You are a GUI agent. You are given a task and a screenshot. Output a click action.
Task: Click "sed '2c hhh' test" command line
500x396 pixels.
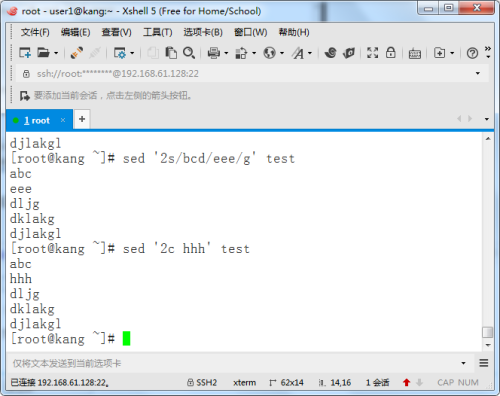(186, 249)
